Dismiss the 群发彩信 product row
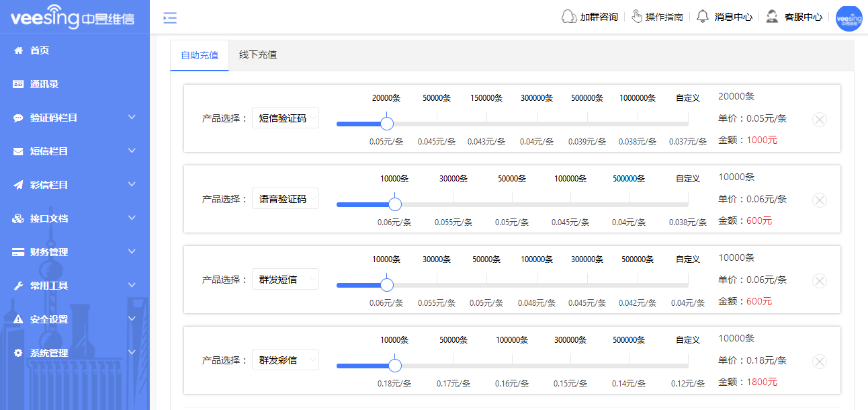The width and height of the screenshot is (868, 410). point(819,361)
